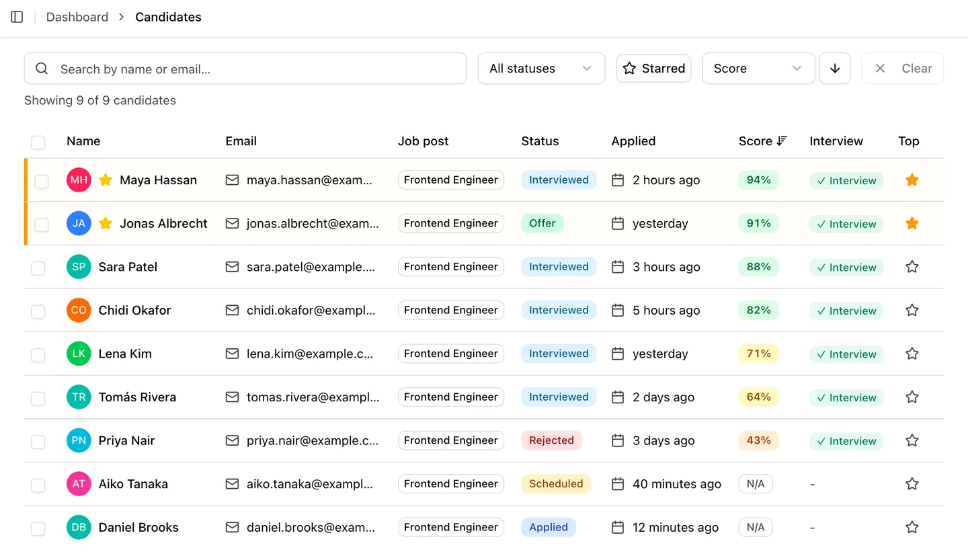This screenshot has width=968, height=560.
Task: Click Aiko Tanaka's Scheduled status badge
Action: tap(556, 483)
